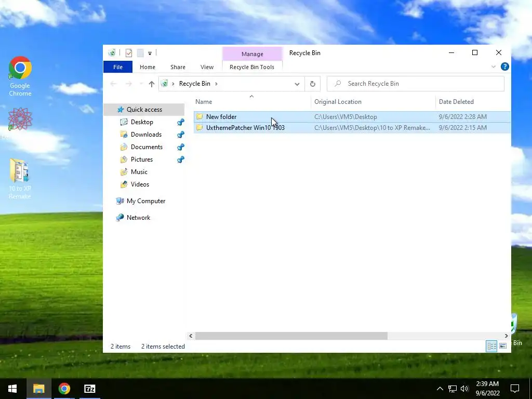Show hidden system tray icons
The image size is (532, 399).
tap(440, 389)
